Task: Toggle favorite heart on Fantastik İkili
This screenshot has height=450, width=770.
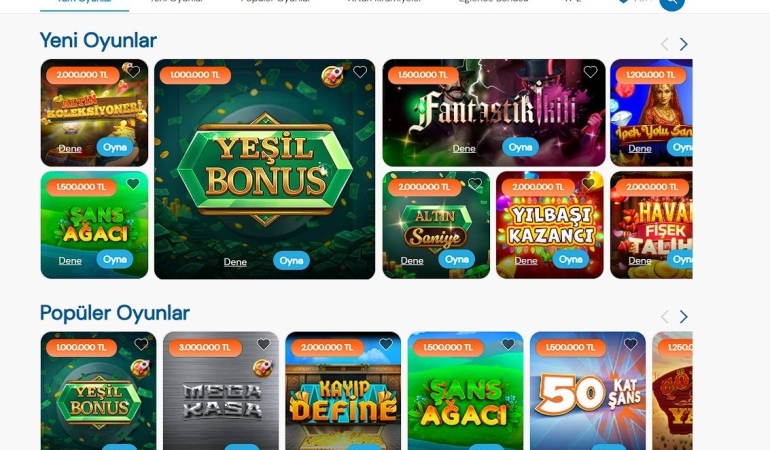Action: (x=590, y=72)
